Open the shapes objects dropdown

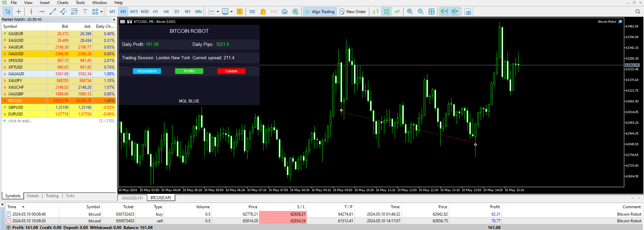click(97, 12)
